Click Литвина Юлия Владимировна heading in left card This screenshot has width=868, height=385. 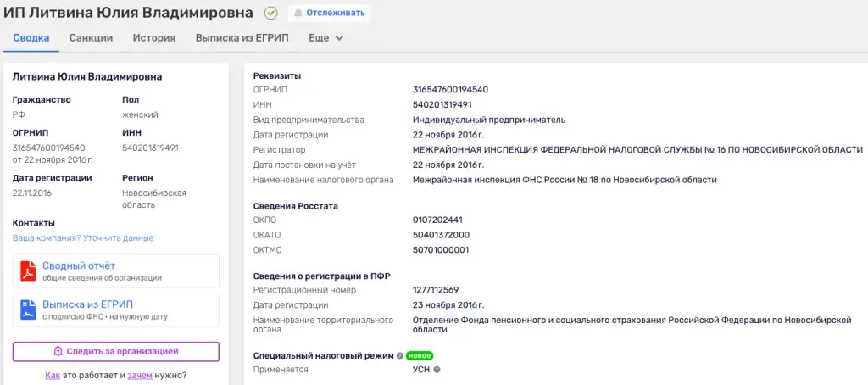87,77
